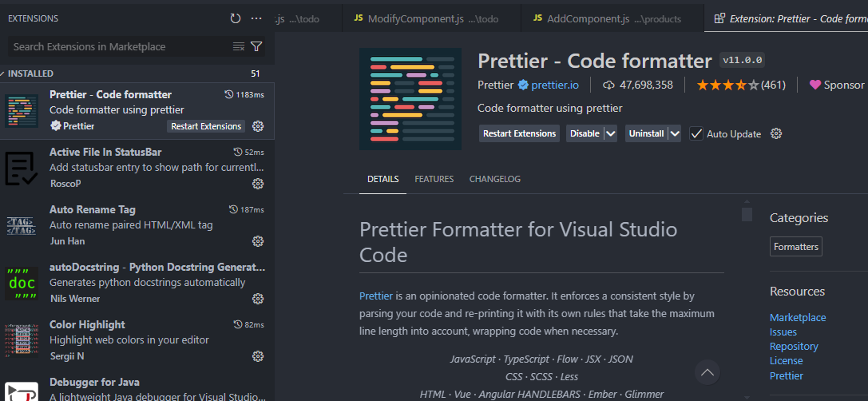The image size is (868, 401).
Task: Select the Color Highlight extension icon
Action: click(22, 341)
